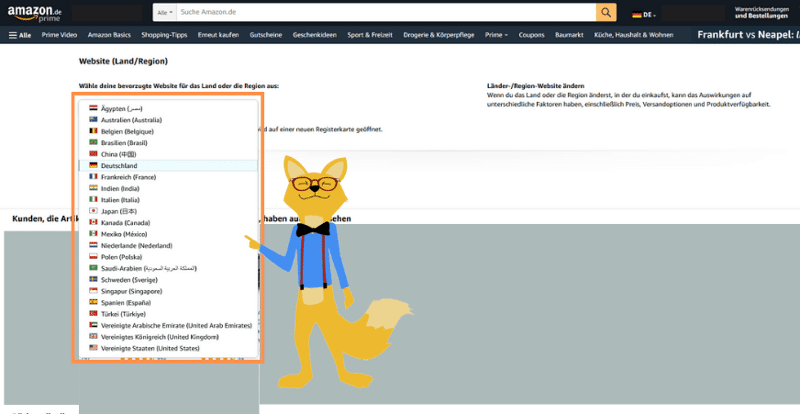Image resolution: width=800 pixels, height=414 pixels.
Task: Pick the Japan flag option
Action: click(93, 211)
